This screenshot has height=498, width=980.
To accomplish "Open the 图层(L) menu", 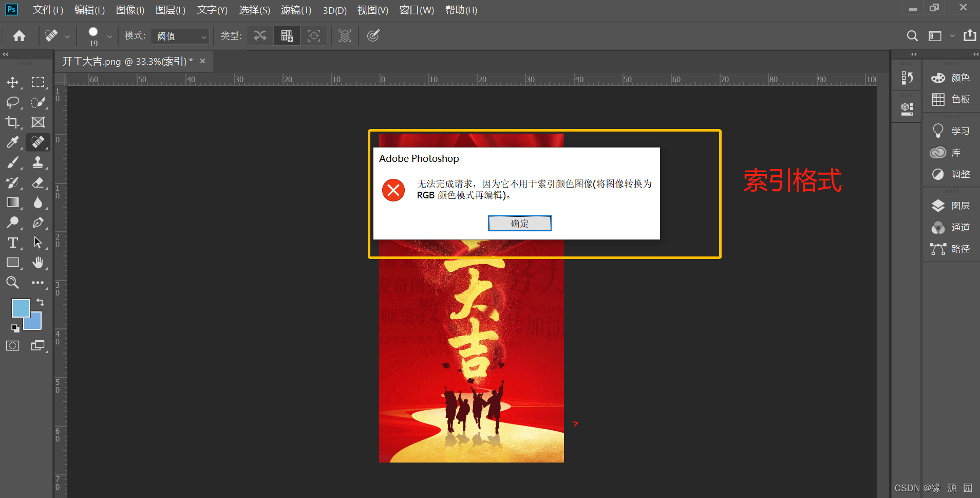I will 171,10.
